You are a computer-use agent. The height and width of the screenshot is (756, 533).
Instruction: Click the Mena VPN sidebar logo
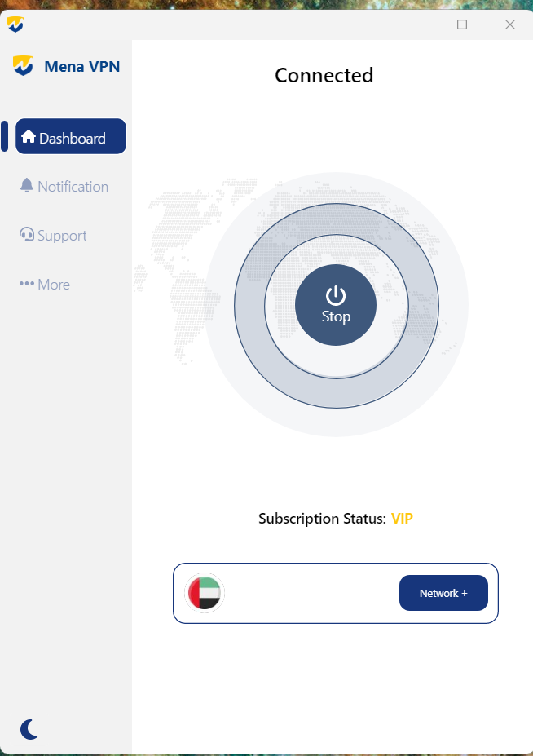tap(23, 65)
